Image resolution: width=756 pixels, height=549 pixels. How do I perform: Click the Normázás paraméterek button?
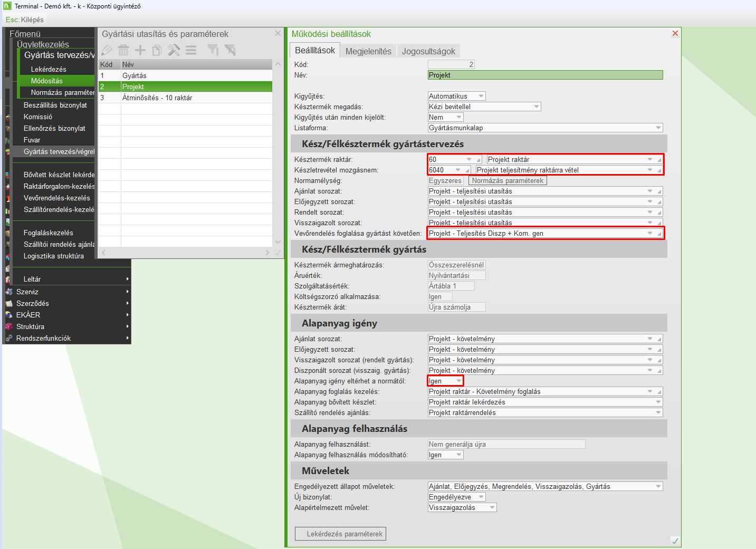508,180
